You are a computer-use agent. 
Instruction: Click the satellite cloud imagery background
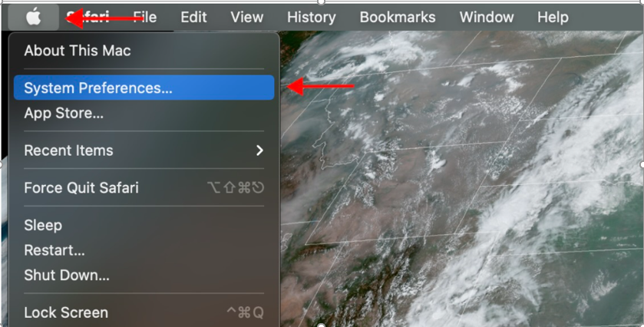click(460, 179)
